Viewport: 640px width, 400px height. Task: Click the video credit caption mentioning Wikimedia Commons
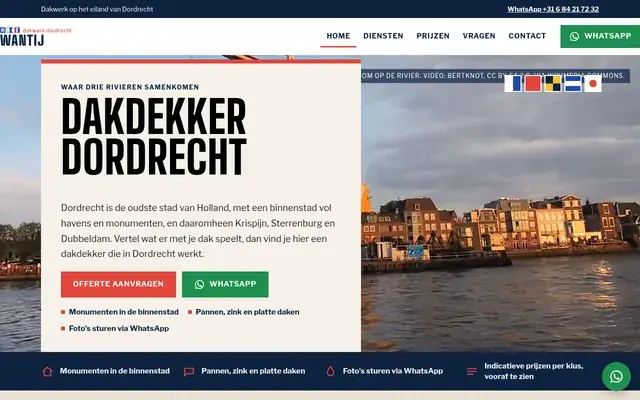click(495, 76)
